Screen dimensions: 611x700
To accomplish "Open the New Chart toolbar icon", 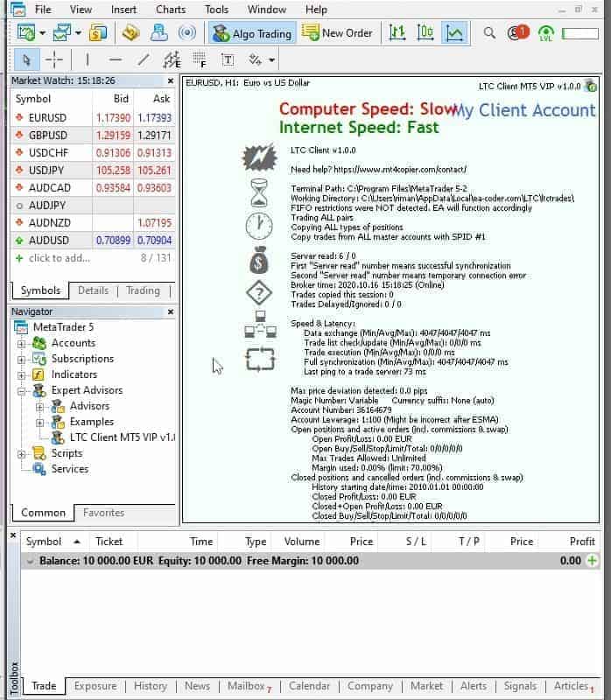I will [25, 33].
